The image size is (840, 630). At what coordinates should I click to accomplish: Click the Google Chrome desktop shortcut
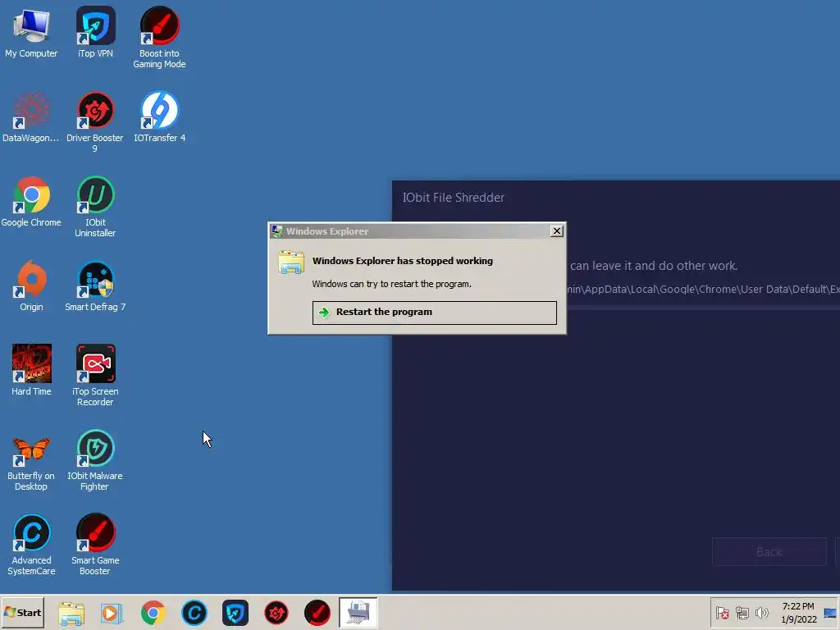pos(31,202)
